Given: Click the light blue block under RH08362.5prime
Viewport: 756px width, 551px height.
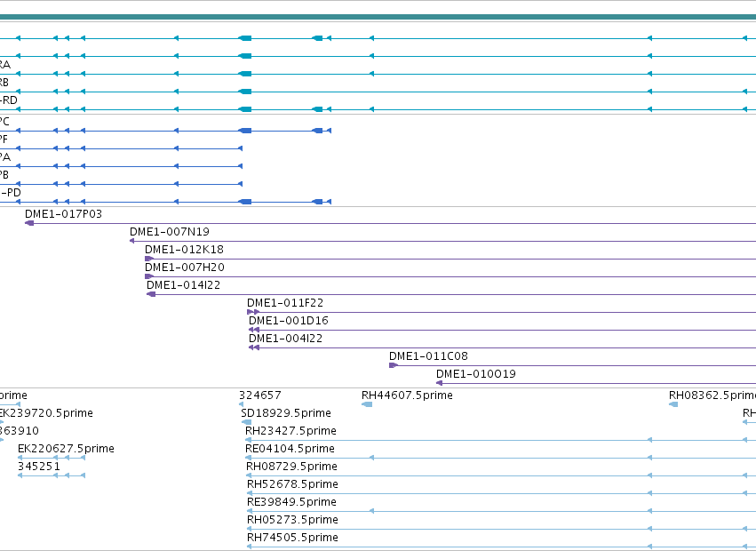Looking at the screenshot, I should point(673,404).
